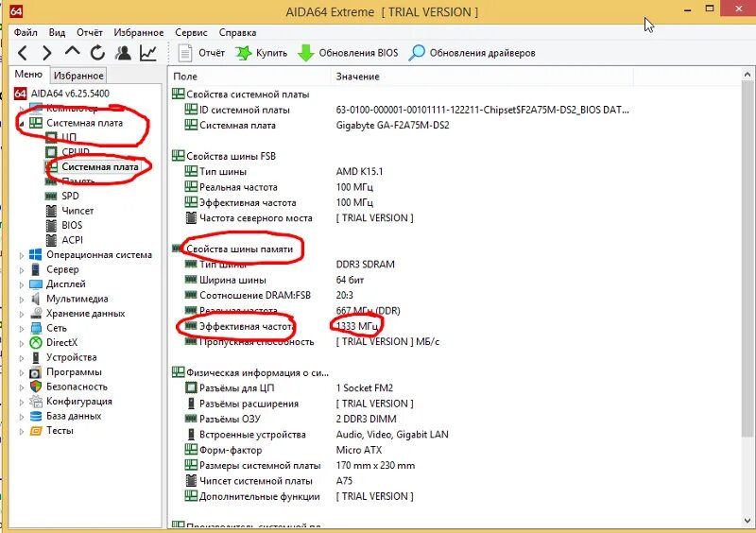
Task: Select the ID системной платы row
Action: point(400,110)
